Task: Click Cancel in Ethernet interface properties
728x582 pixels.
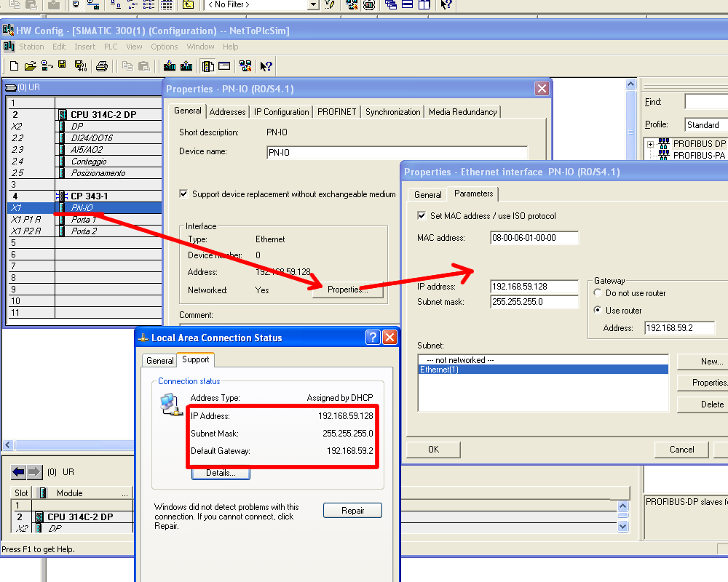Action: 681,450
